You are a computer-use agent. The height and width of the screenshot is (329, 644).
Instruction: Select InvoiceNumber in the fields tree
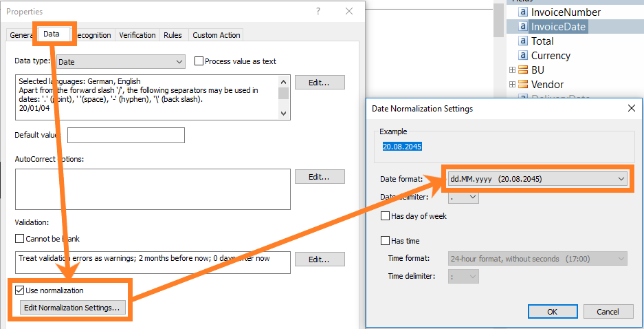pyautogui.click(x=566, y=12)
